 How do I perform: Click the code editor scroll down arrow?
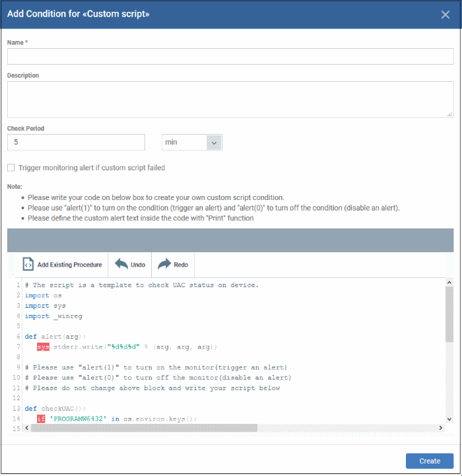(x=449, y=419)
